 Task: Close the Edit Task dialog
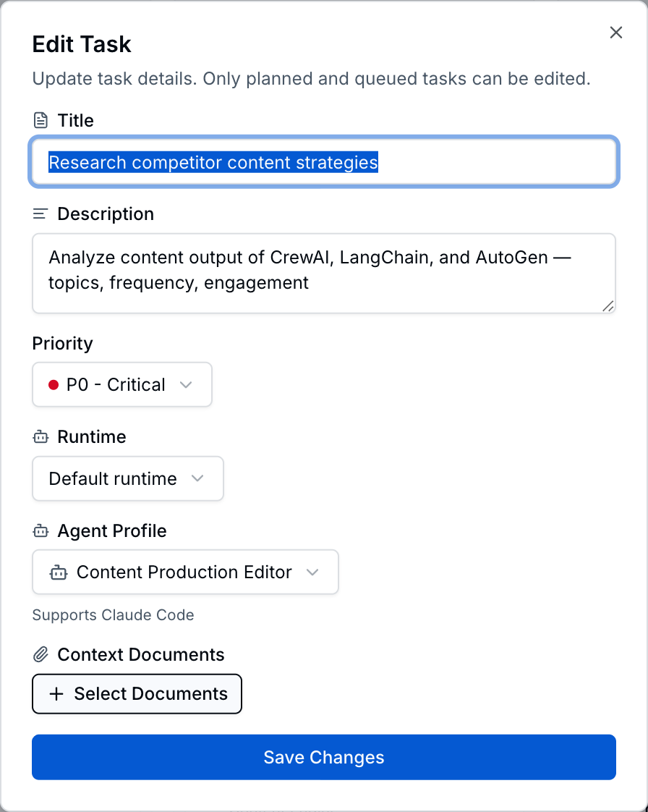615,32
